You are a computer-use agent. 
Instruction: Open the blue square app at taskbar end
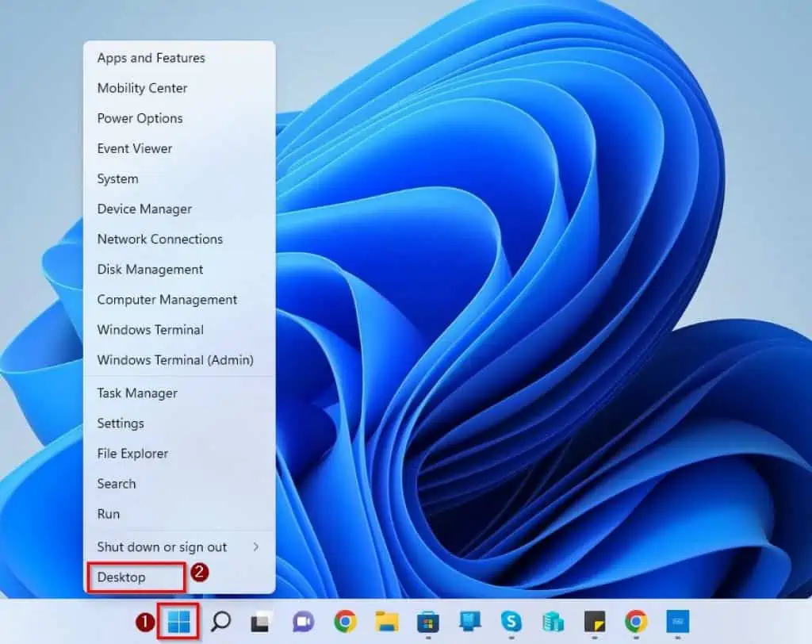tap(677, 621)
